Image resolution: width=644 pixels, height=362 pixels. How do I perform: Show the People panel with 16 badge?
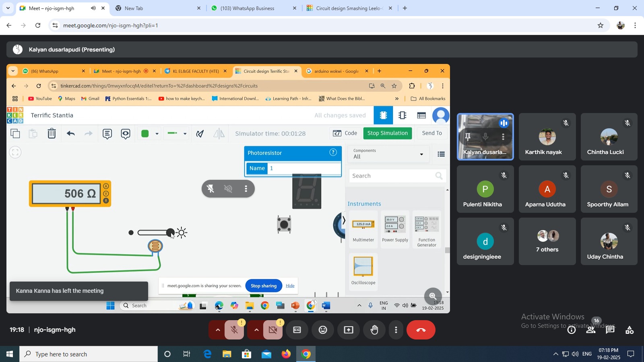[x=591, y=330]
